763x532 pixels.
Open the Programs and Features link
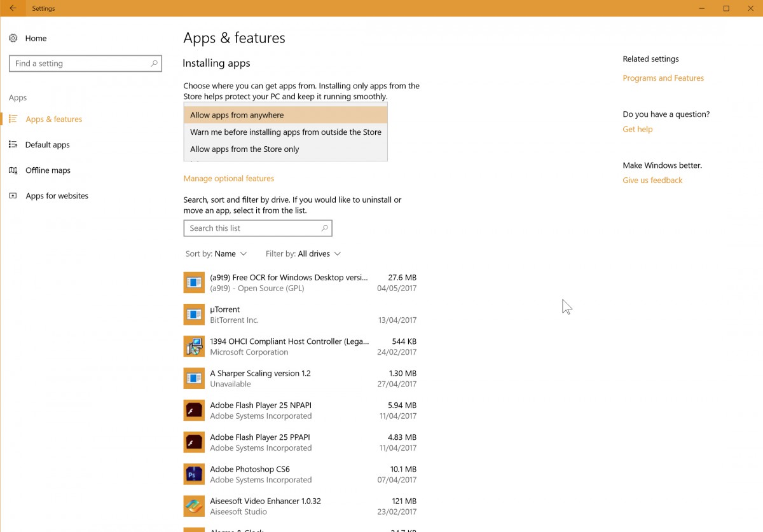(x=663, y=78)
